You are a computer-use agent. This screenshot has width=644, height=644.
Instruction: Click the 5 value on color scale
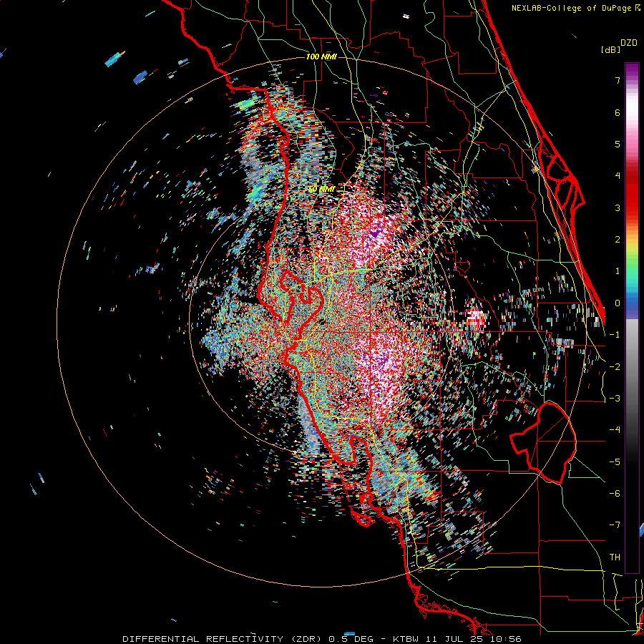point(618,144)
